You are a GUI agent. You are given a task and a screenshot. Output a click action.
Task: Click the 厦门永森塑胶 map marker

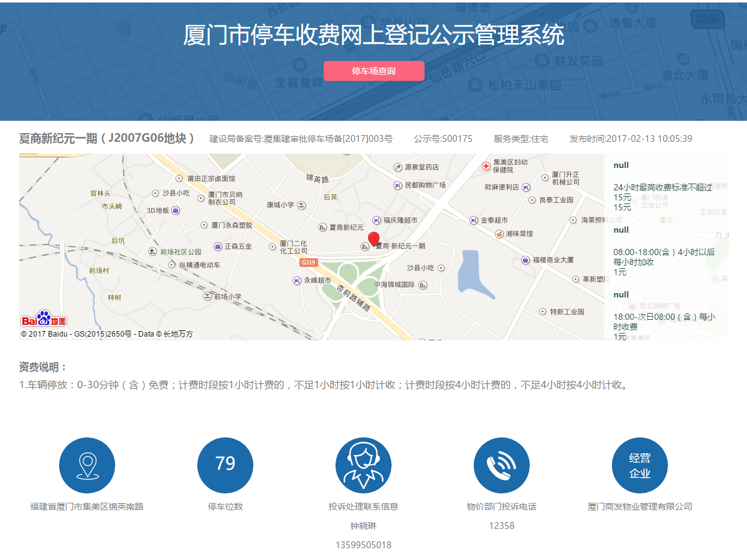pyautogui.click(x=204, y=225)
